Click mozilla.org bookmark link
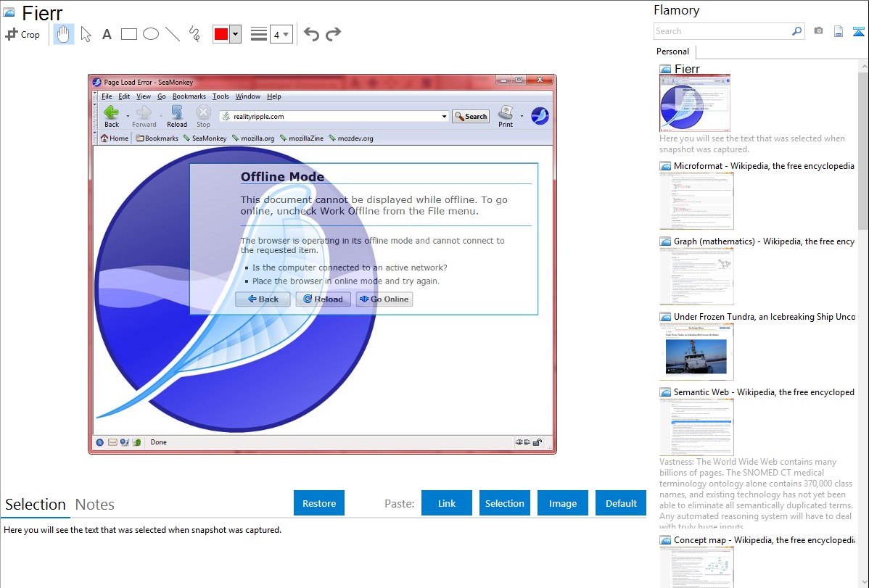 pyautogui.click(x=253, y=138)
